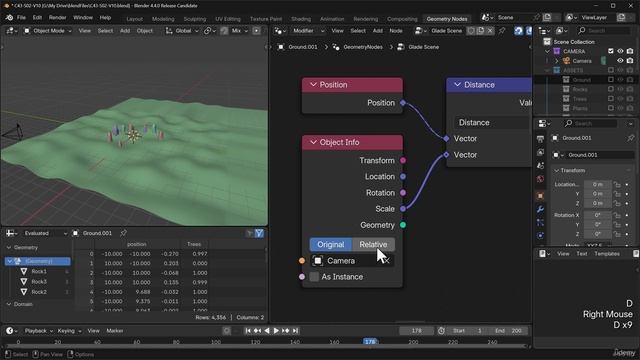640x360 pixels.
Task: Open the Particles properties tab icon
Action: [540, 222]
